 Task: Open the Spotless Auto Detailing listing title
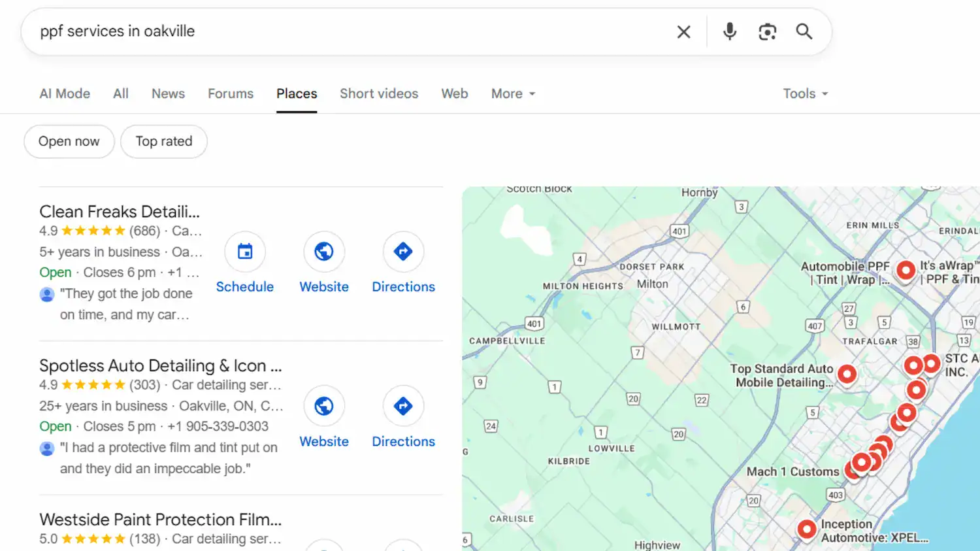161,365
